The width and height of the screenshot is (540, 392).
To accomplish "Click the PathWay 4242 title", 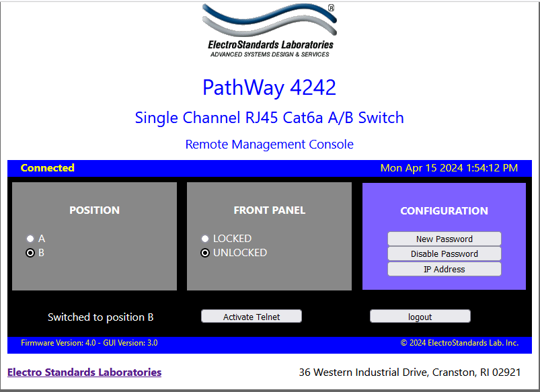I will [269, 87].
